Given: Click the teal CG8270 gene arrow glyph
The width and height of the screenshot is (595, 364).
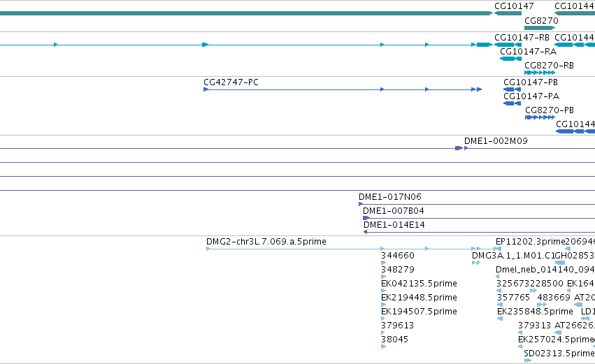Looking at the screenshot, I should 540,28.
